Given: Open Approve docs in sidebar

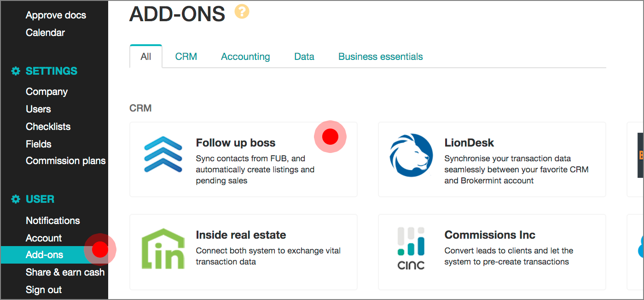Looking at the screenshot, I should coord(56,15).
